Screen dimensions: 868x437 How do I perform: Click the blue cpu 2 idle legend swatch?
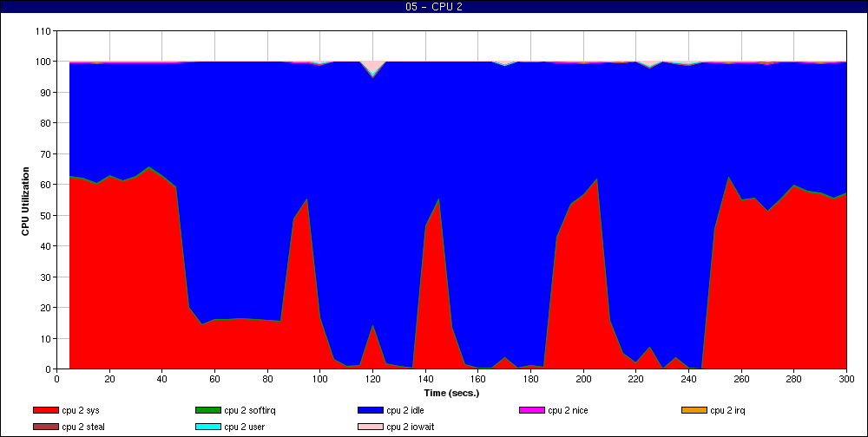[x=371, y=410]
